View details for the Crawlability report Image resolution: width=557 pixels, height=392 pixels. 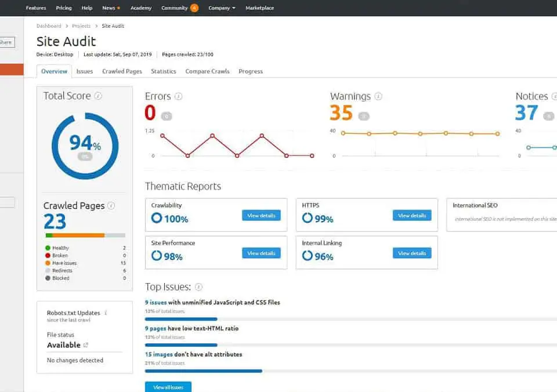[261, 216]
